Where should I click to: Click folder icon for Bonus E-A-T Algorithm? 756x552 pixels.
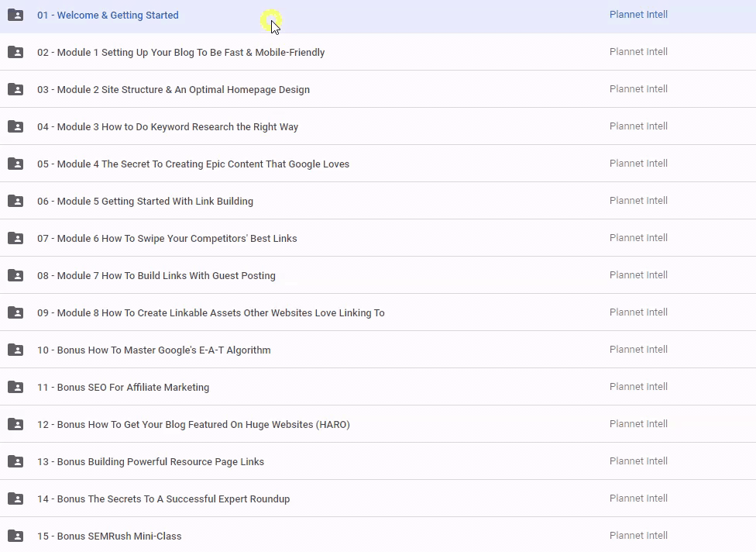(x=15, y=350)
